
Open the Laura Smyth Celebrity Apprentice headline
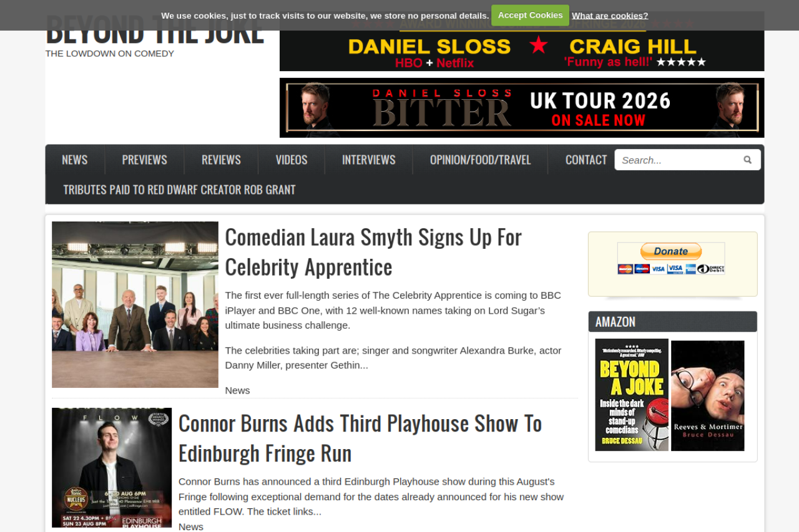coord(373,251)
